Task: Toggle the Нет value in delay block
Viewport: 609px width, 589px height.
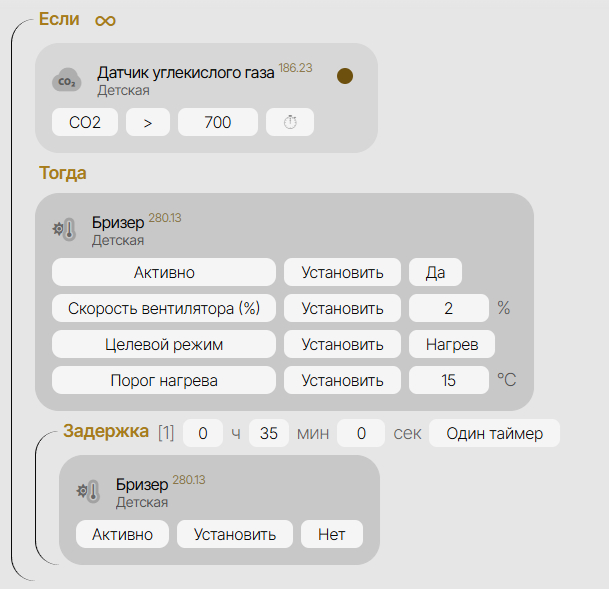Action: (331, 534)
